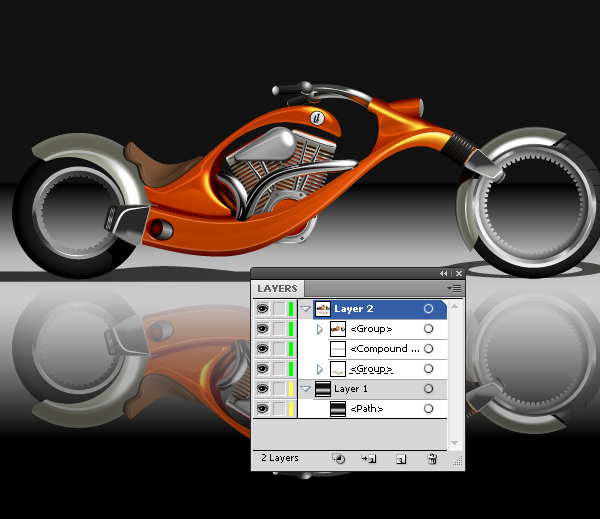Collapse the panel with the double-arrow icon
Image resolution: width=600 pixels, height=519 pixels.
point(444,273)
